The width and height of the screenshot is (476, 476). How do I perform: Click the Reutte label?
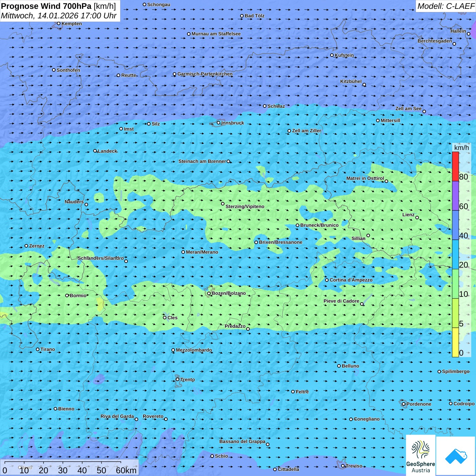[x=129, y=75]
